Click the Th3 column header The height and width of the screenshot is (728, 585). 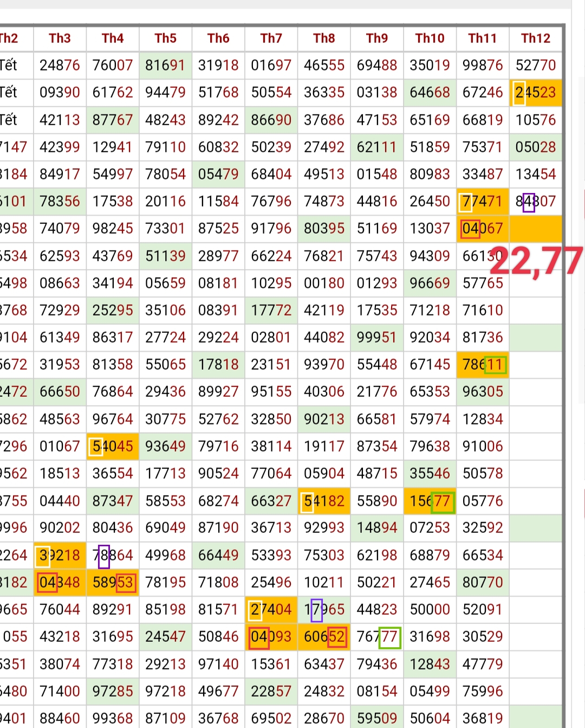pos(60,38)
